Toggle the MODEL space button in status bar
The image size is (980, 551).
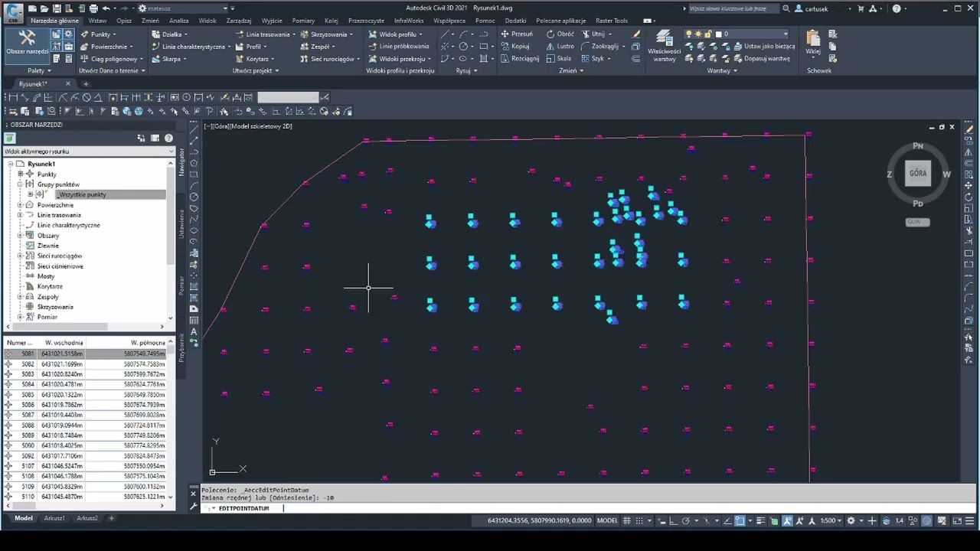pyautogui.click(x=607, y=520)
